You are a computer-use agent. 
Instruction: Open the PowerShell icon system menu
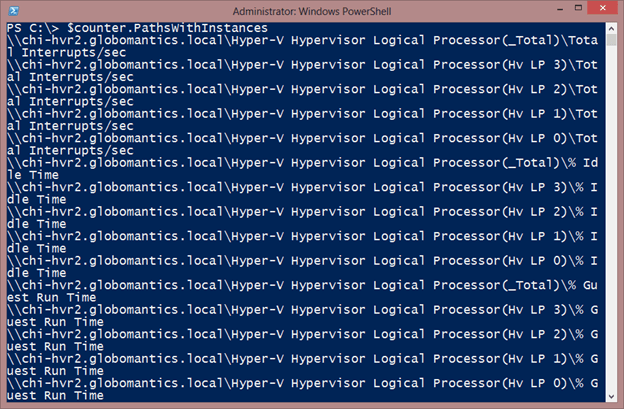13,11
